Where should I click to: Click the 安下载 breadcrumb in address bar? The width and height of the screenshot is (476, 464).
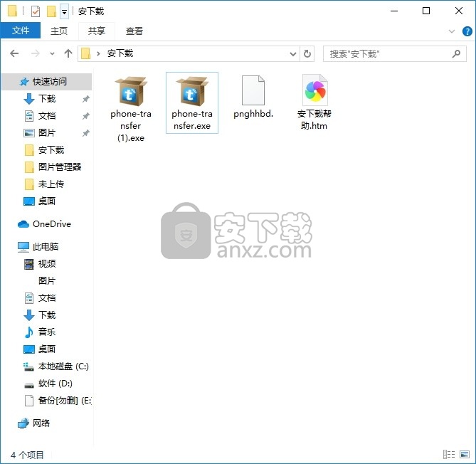tap(120, 54)
